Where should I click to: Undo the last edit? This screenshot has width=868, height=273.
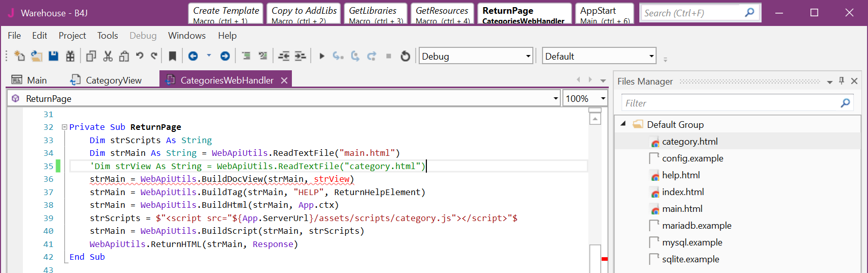pos(140,56)
